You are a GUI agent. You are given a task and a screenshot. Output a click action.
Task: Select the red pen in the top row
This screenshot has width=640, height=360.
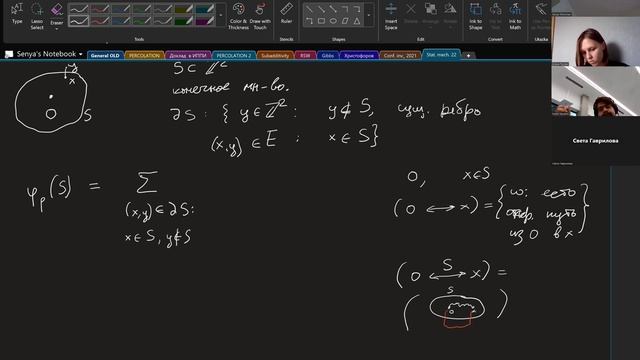click(x=99, y=9)
